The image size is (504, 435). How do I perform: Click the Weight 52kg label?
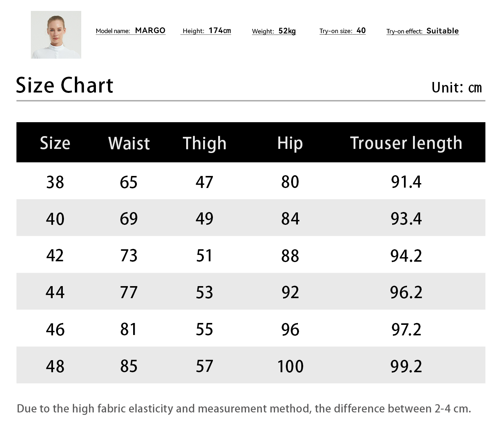(274, 31)
